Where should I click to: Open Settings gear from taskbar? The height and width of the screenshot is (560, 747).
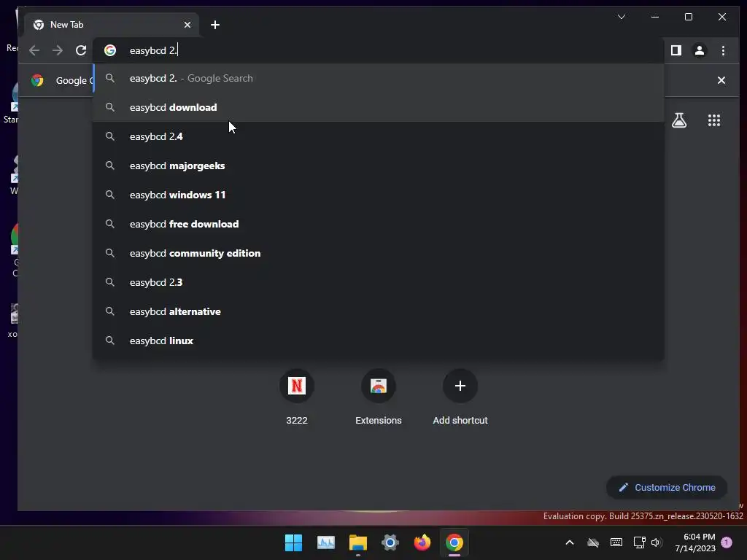[390, 542]
